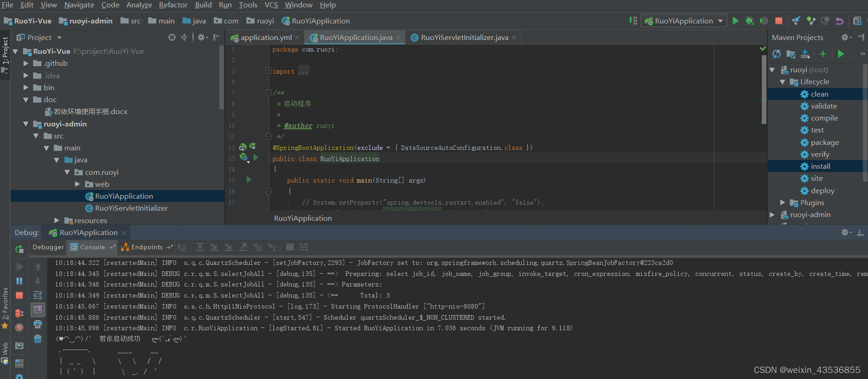Click the VCS update project icon
The height and width of the screenshot is (379, 868).
click(x=796, y=21)
